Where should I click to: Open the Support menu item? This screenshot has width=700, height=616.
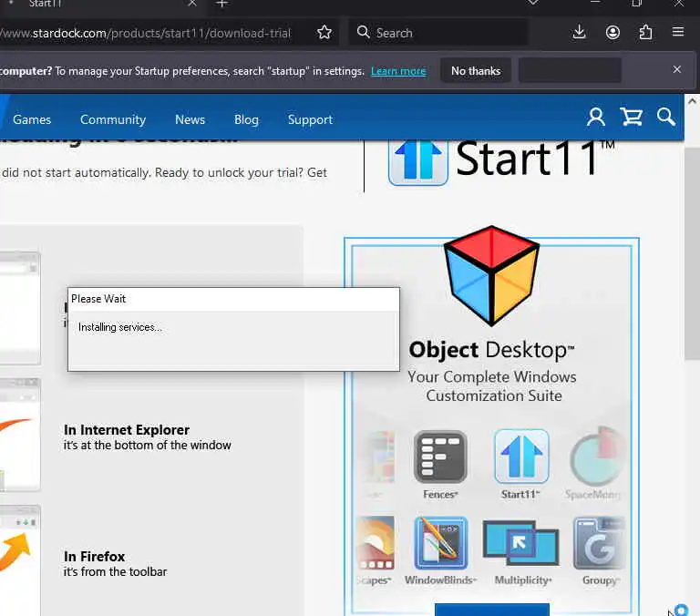pos(310,119)
